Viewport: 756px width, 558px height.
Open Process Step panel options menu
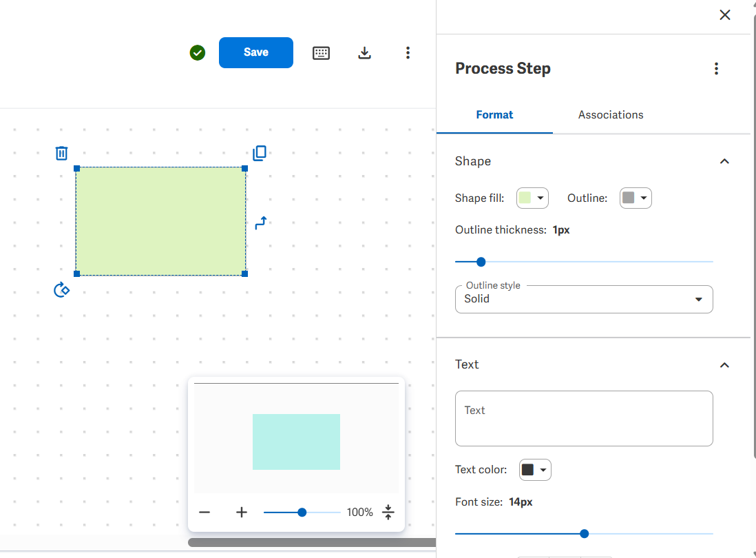[716, 68]
